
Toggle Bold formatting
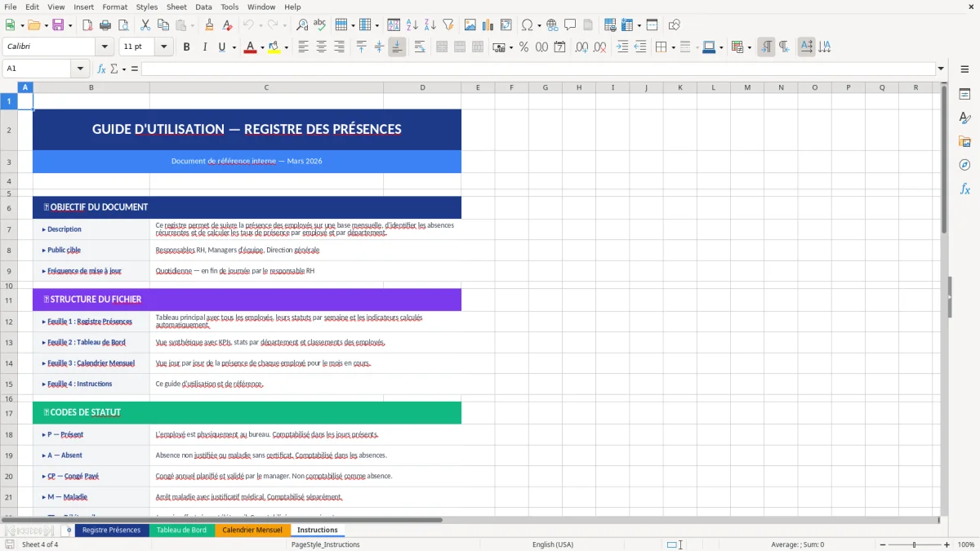click(x=186, y=47)
